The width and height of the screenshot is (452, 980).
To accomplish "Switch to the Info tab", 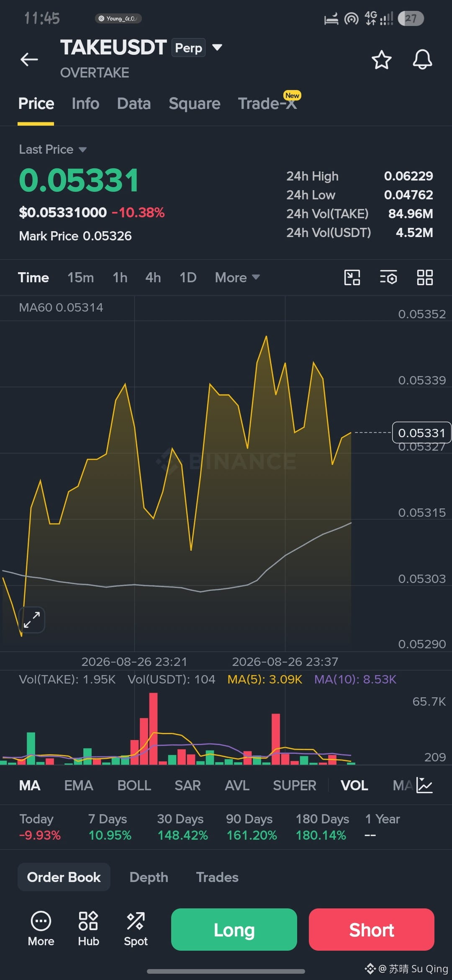I will [85, 103].
